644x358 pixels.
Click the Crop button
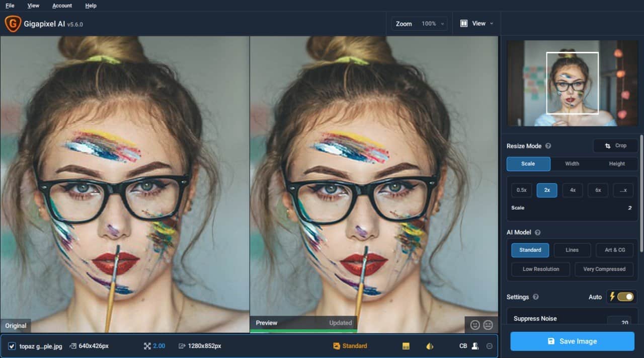(616, 146)
